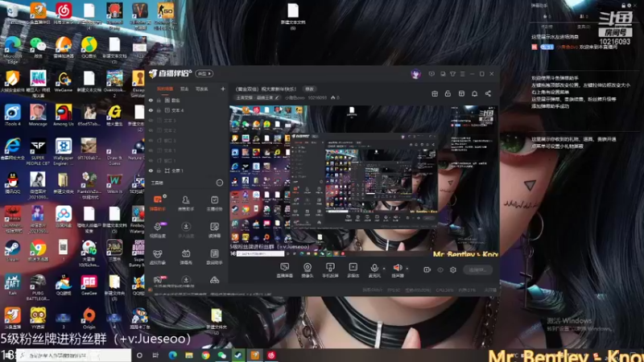Click the Windows taskbar search box

(74, 356)
